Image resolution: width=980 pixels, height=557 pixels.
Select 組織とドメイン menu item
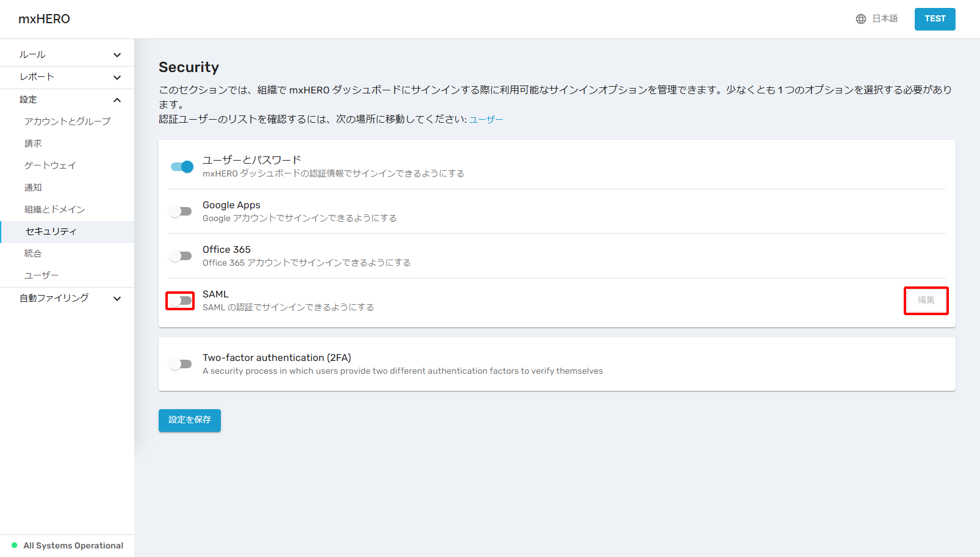tap(54, 209)
